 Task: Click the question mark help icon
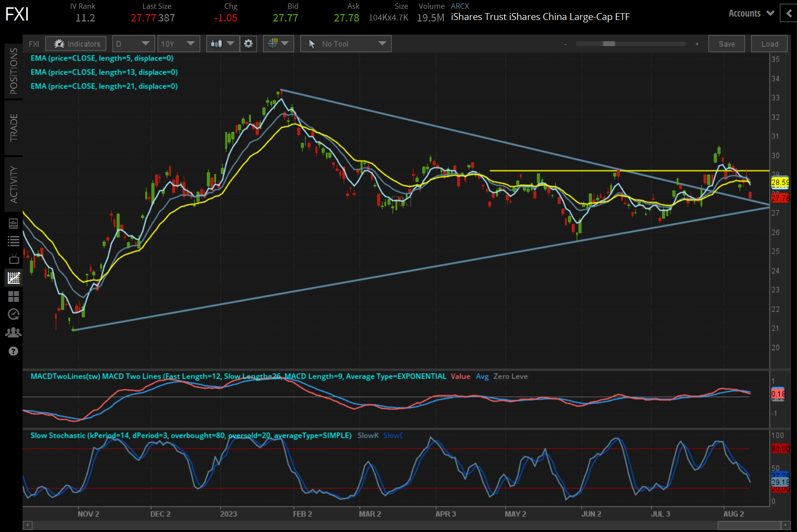pyautogui.click(x=14, y=351)
